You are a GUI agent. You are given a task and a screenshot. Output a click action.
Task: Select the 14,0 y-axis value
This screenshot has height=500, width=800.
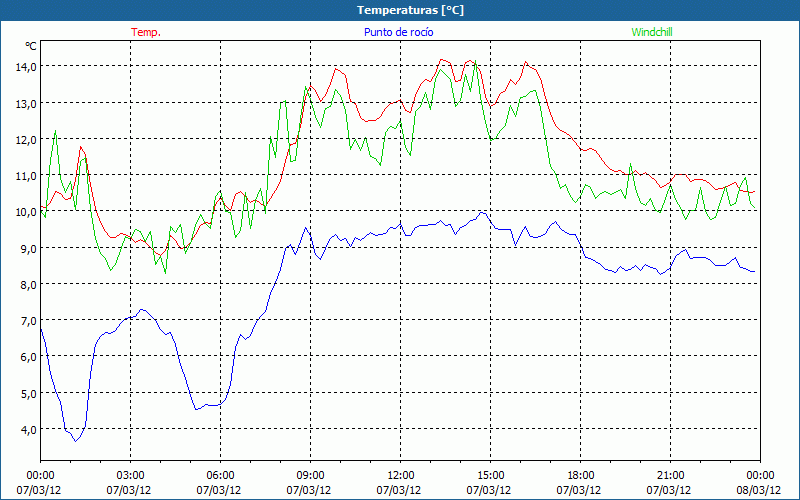pos(26,67)
